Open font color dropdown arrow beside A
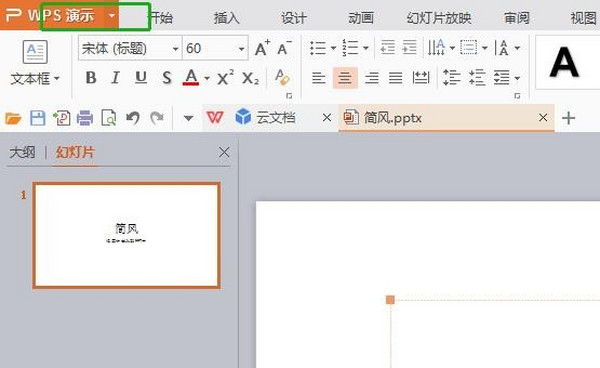The image size is (600, 368). click(x=207, y=78)
